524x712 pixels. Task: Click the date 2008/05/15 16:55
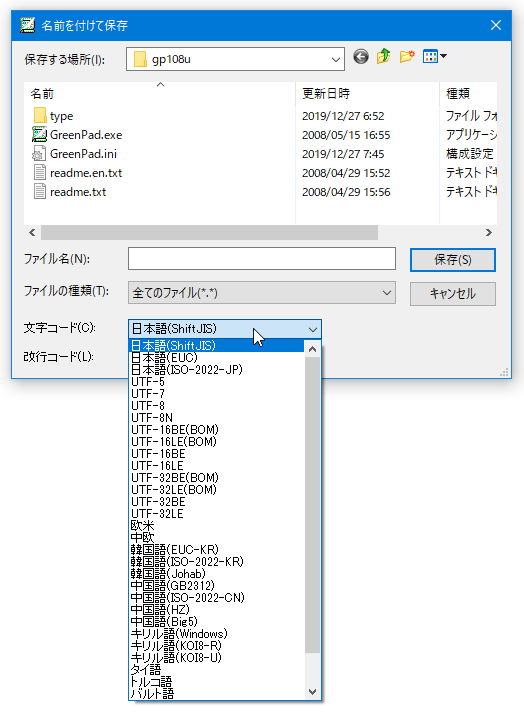coord(346,135)
